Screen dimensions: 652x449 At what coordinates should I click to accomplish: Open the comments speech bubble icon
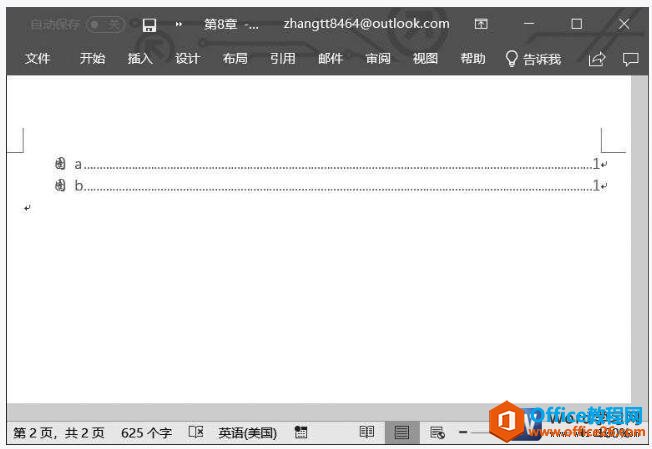click(x=630, y=59)
